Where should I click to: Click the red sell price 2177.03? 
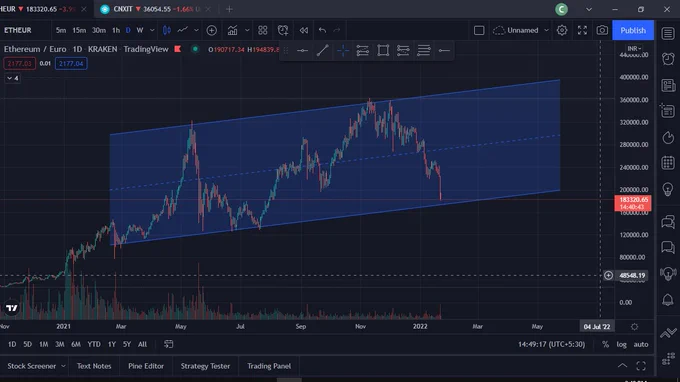tap(20, 64)
